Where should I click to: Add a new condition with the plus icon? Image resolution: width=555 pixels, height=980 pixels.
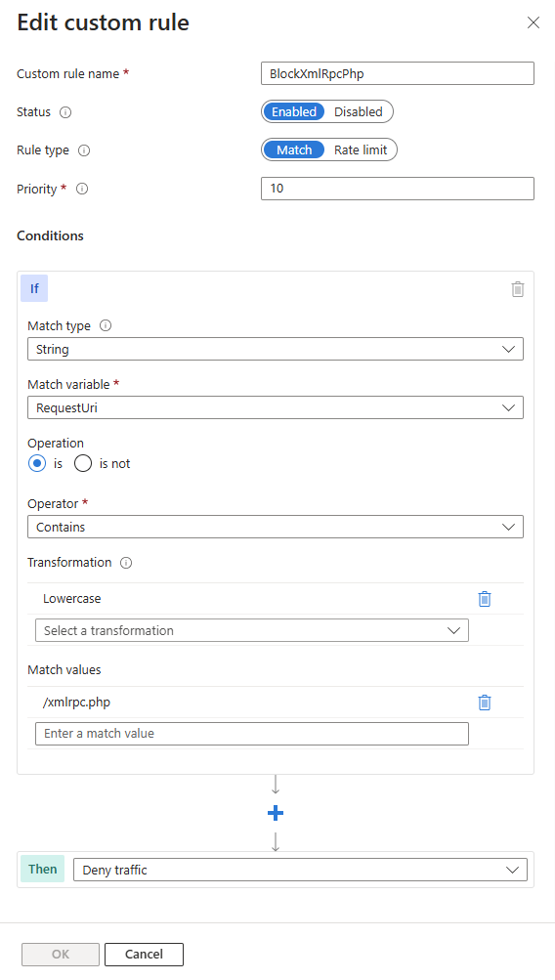pyautogui.click(x=276, y=813)
